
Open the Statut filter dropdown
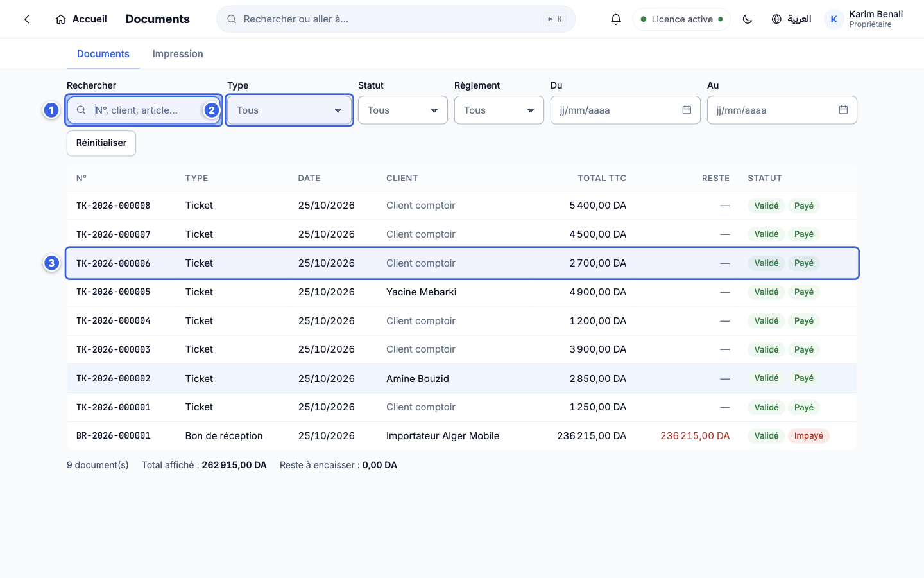pos(403,110)
